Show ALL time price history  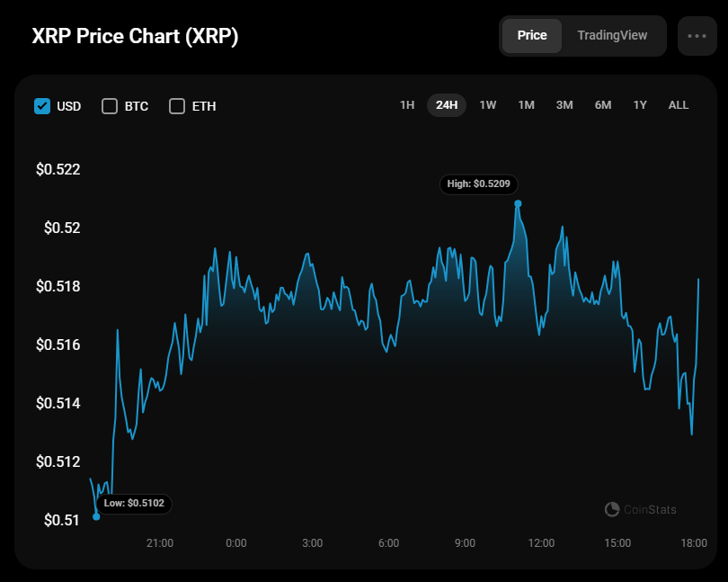point(679,105)
